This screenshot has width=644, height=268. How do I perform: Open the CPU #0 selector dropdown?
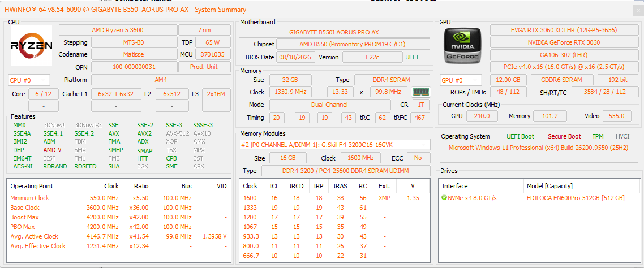pyautogui.click(x=29, y=80)
